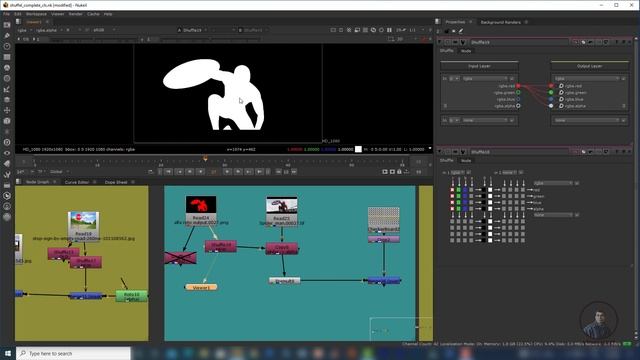Select the Viewer1 node in node graph
This screenshot has height=360, width=640.
201,287
